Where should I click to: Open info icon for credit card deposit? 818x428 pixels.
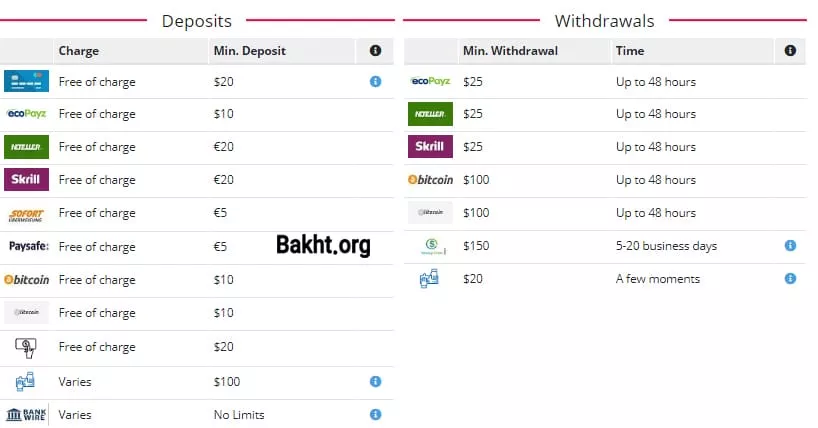pos(376,81)
